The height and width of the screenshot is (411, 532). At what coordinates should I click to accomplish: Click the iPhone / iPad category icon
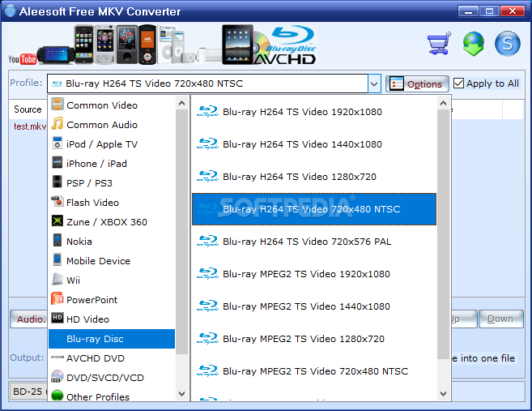pyautogui.click(x=57, y=162)
